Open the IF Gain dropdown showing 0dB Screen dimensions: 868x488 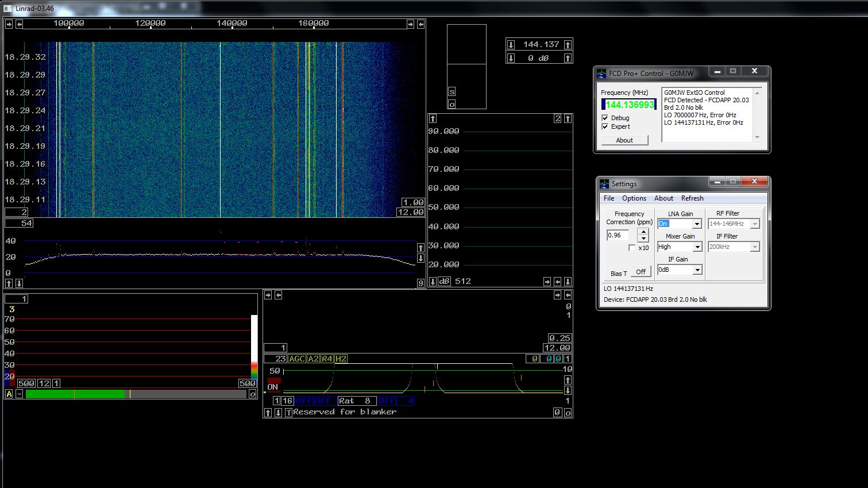[697, 270]
